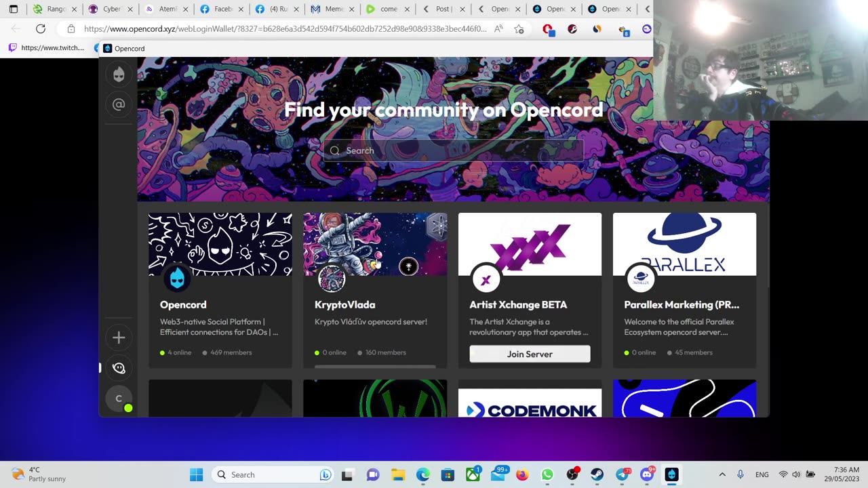The image size is (868, 488).
Task: Open WhatsApp from taskbar
Action: pos(547,474)
